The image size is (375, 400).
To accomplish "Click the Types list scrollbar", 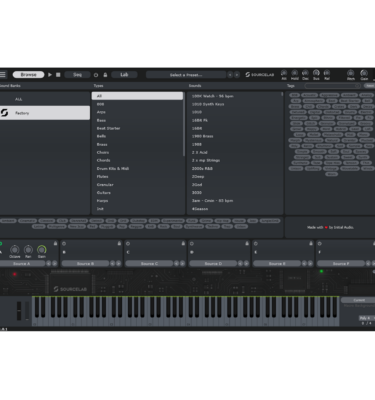I will tap(184, 124).
